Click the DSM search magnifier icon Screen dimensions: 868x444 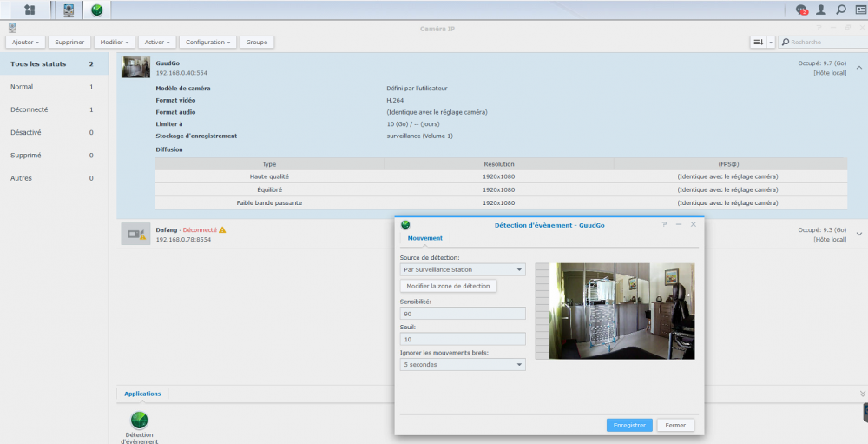(x=840, y=10)
